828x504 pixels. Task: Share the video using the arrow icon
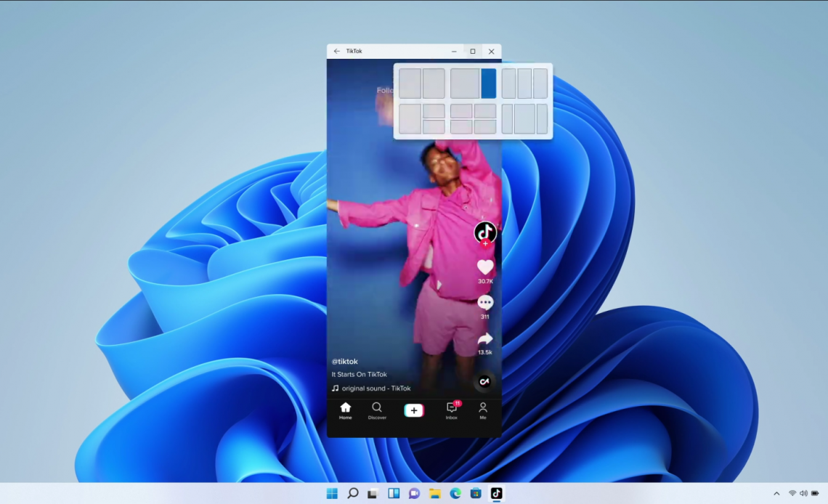(x=484, y=338)
